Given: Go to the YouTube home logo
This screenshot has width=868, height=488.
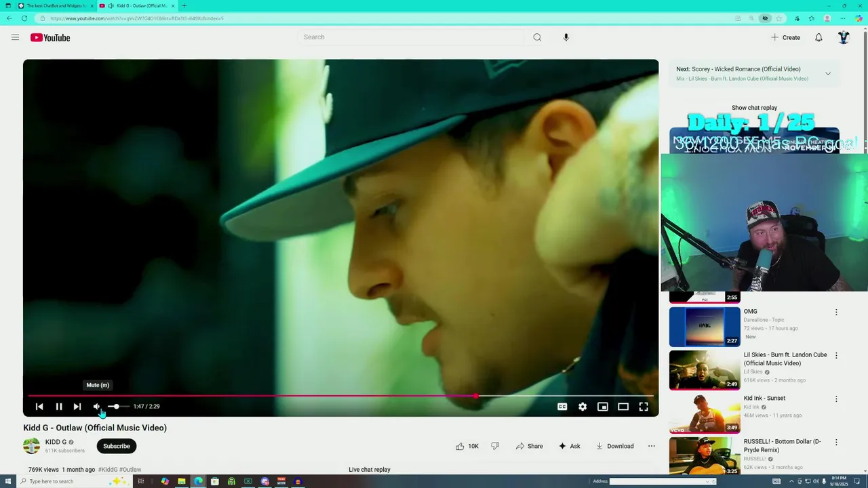Looking at the screenshot, I should pyautogui.click(x=50, y=37).
